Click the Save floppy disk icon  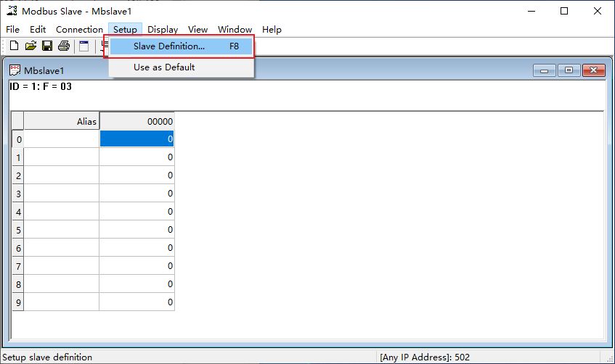click(x=47, y=46)
